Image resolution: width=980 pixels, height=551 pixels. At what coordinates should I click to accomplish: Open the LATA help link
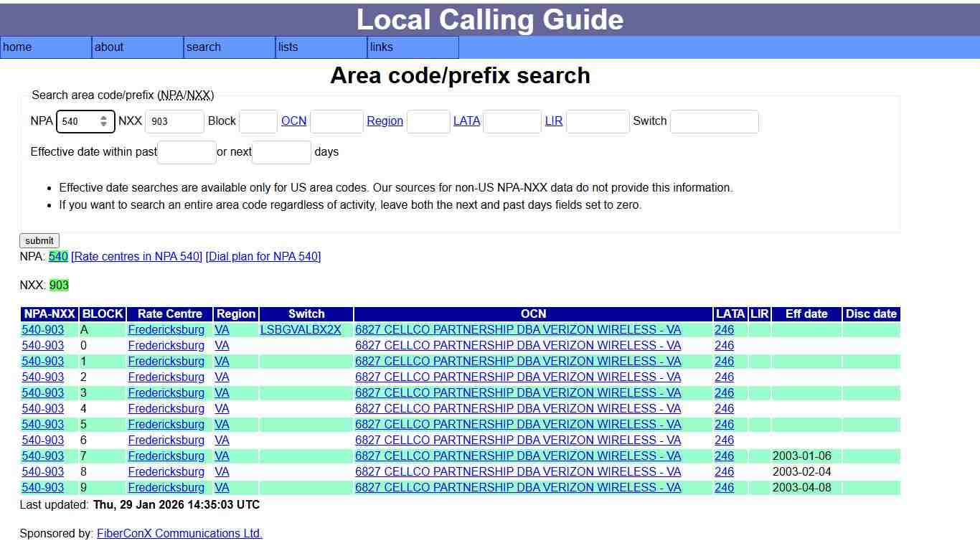[x=467, y=121]
